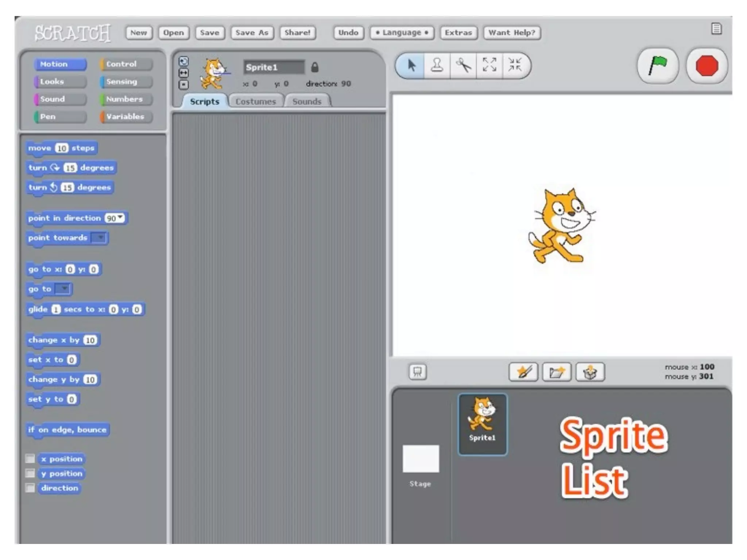The height and width of the screenshot is (560, 747).
Task: Click the Save button
Action: (210, 32)
